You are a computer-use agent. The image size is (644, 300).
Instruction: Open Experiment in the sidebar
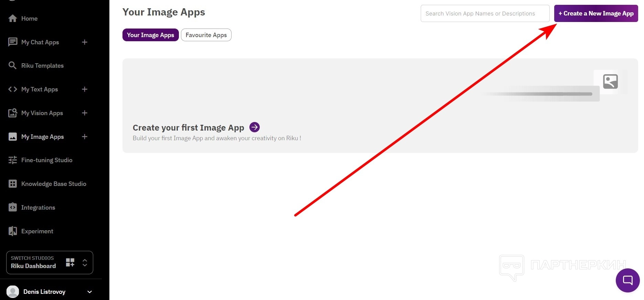(37, 231)
